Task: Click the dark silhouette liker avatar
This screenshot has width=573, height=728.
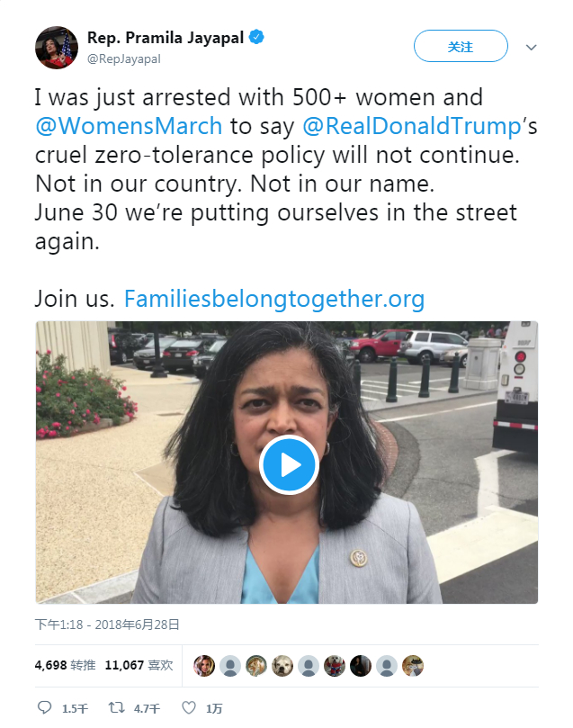Action: click(x=361, y=666)
